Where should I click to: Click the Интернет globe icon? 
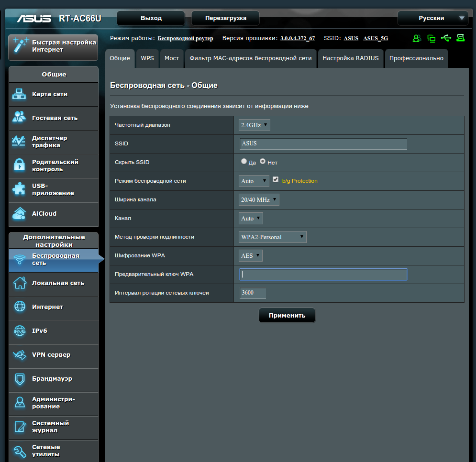click(x=20, y=307)
